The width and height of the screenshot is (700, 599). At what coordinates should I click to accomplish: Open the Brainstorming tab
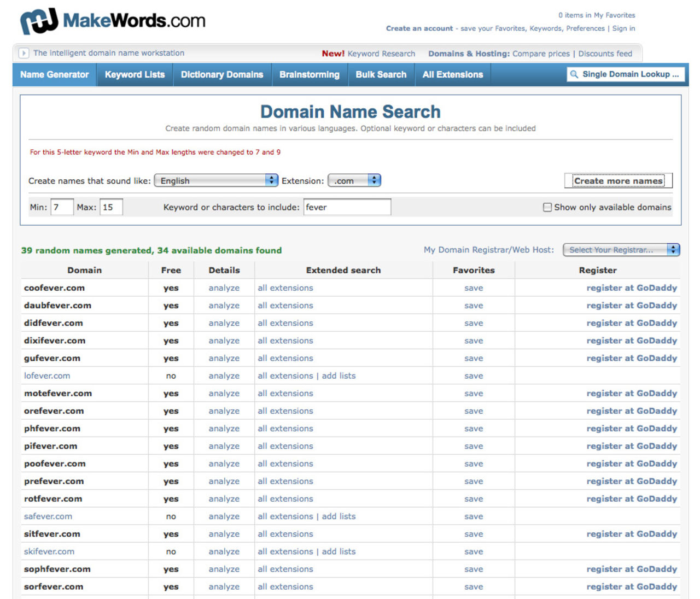[x=309, y=74]
